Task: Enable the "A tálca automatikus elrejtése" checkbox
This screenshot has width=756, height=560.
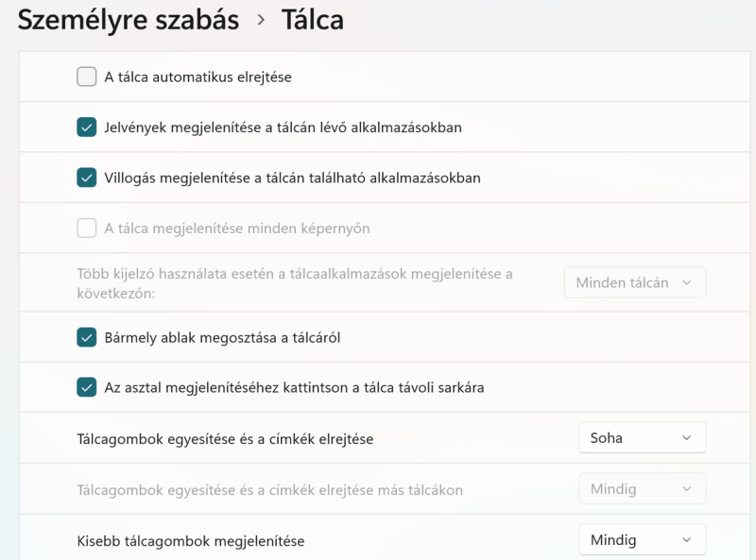Action: [87, 76]
